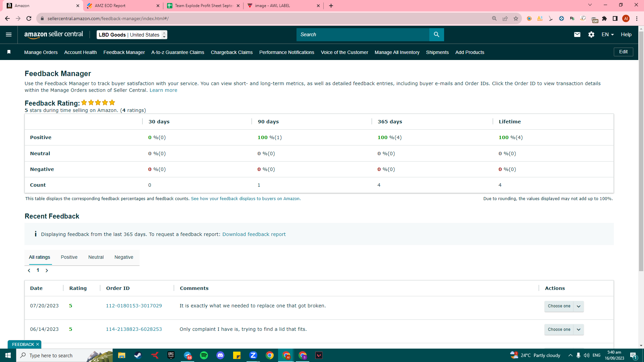Open Manage Orders in the navigation bar

[x=41, y=52]
